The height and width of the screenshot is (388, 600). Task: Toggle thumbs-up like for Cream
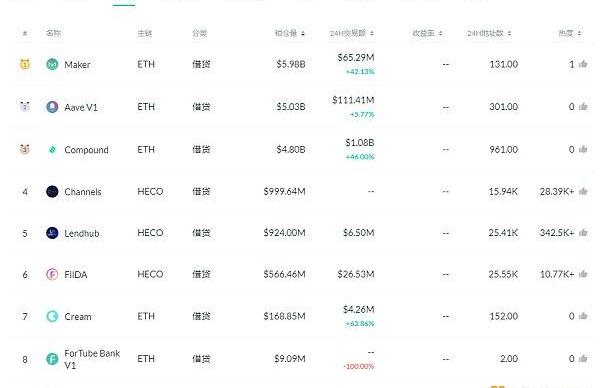[x=583, y=316]
